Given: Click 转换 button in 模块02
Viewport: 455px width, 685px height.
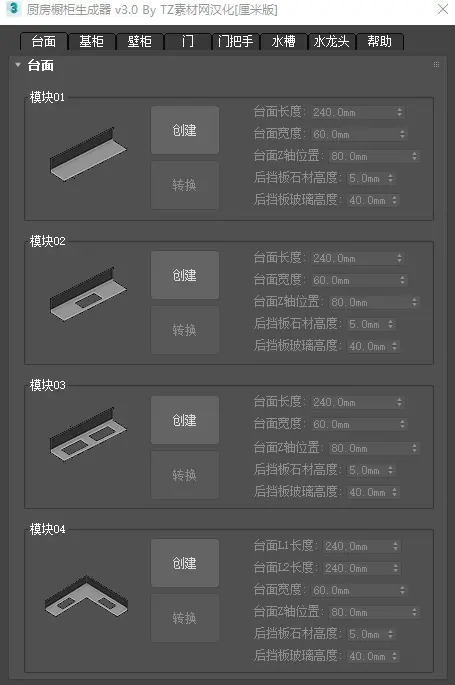Looking at the screenshot, I should [x=185, y=330].
